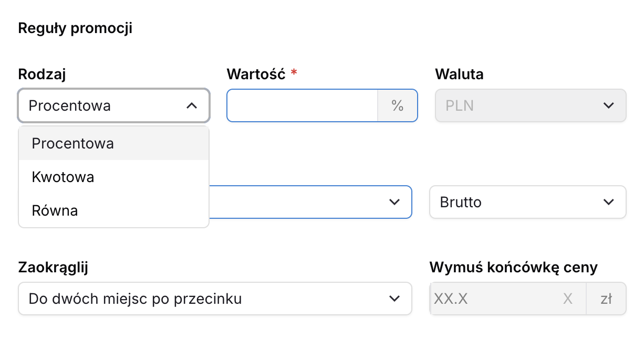This screenshot has height=340, width=644.
Task: Open the disabled PLN Waluta dropdown
Action: [x=531, y=106]
